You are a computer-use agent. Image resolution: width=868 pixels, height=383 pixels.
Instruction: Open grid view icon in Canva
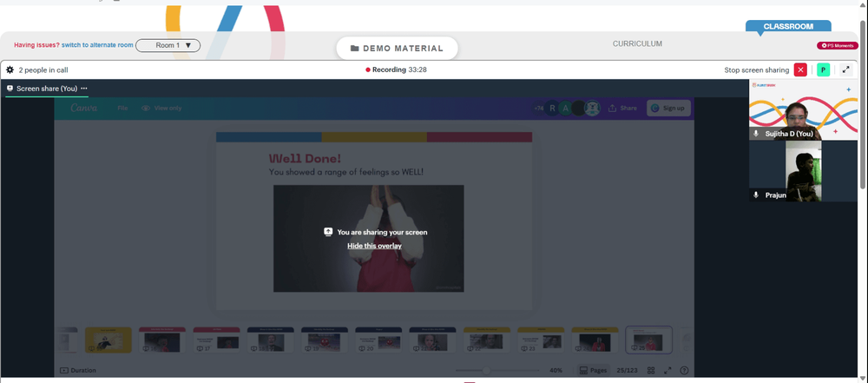tap(651, 370)
